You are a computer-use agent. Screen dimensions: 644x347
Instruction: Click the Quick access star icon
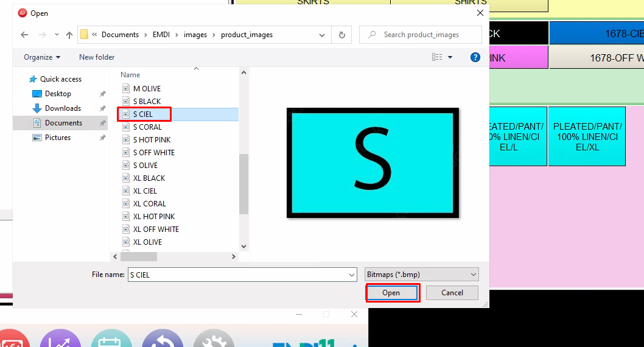click(33, 79)
